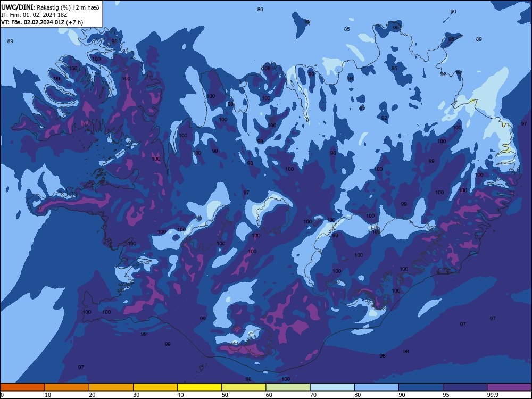532x399 pixels.
Task: Select the light blue 80–90 legend swatch
Action: (377, 387)
